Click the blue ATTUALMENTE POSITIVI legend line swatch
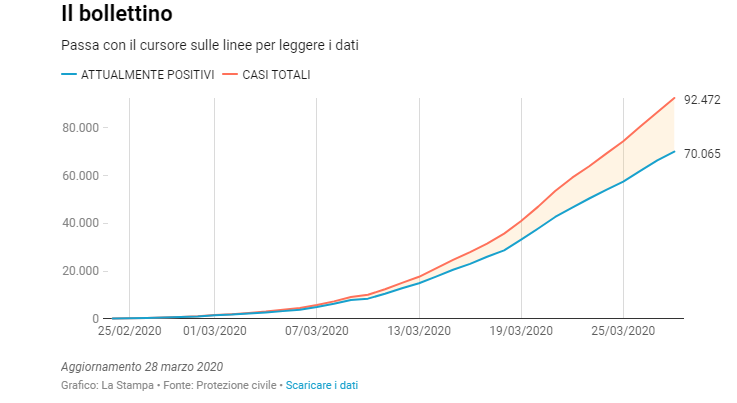The width and height of the screenshot is (737, 403). [69, 75]
